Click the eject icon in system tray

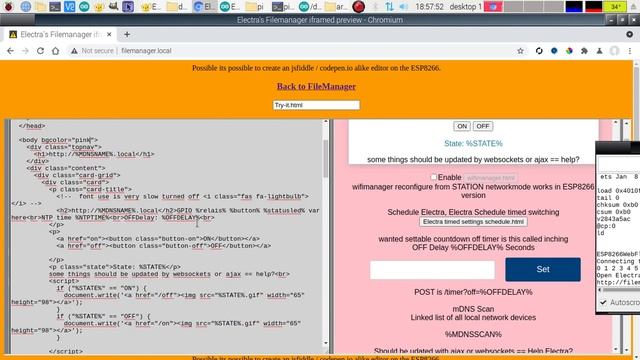tap(634, 6)
